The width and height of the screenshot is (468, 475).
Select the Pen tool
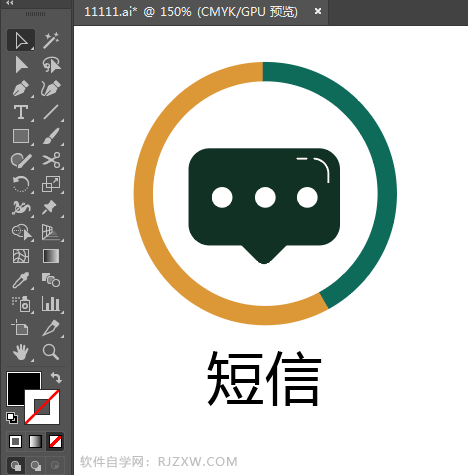[21, 88]
